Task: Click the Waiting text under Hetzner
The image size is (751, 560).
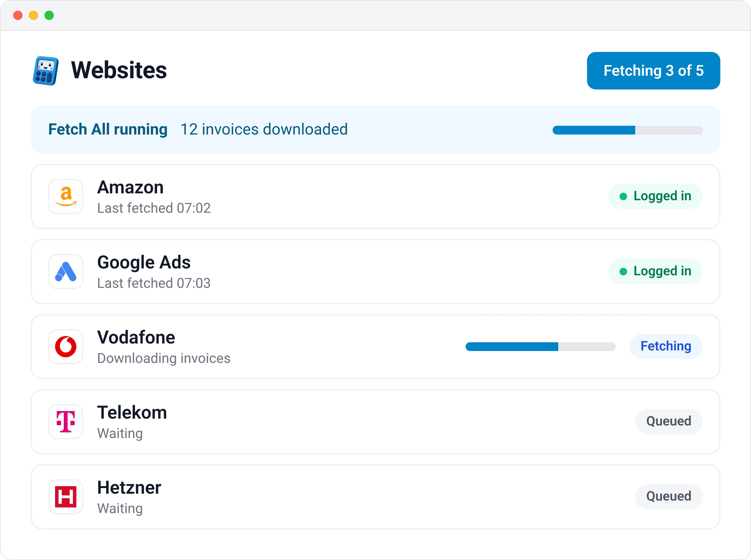Action: 120,509
